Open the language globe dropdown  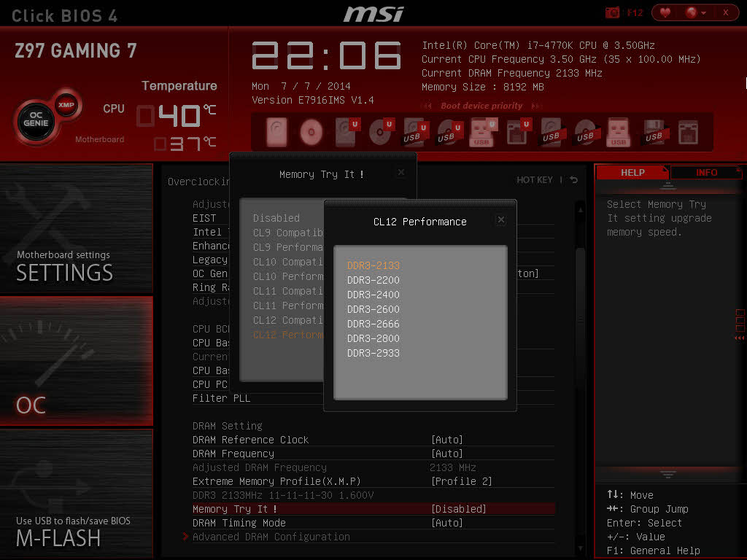[x=695, y=12]
